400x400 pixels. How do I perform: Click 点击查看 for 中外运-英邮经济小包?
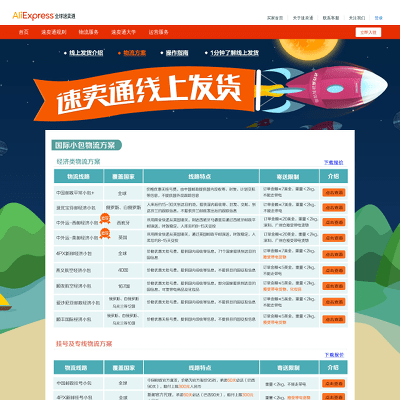point(334,238)
